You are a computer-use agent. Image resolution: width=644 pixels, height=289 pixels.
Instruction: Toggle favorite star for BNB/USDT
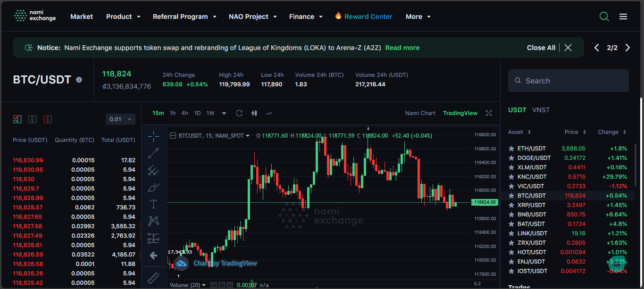511,215
